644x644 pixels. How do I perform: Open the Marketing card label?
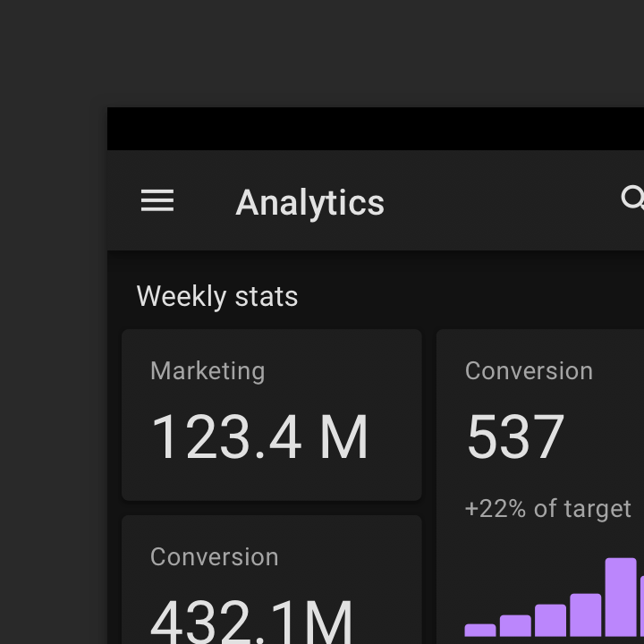[x=208, y=371]
